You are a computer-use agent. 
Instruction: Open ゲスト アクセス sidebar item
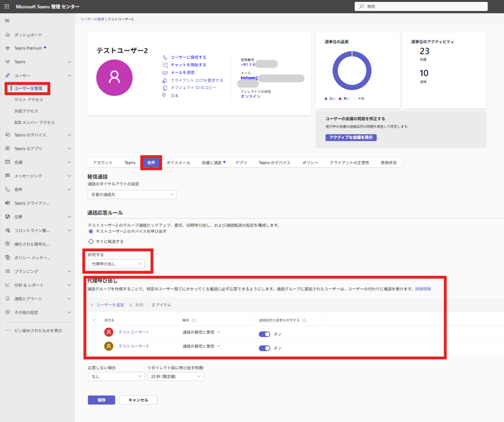coord(29,100)
